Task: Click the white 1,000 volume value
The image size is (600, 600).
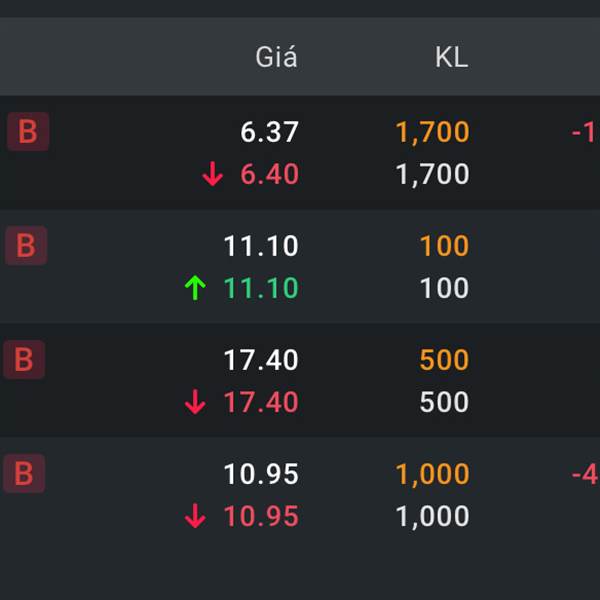Action: tap(432, 517)
